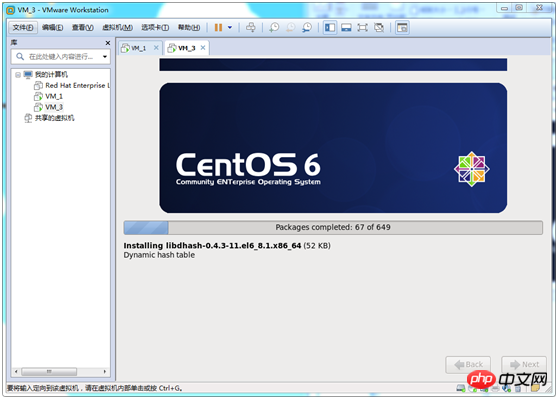Click the orange pause virtual machine icon
The width and height of the screenshot is (558, 399).
[x=218, y=27]
